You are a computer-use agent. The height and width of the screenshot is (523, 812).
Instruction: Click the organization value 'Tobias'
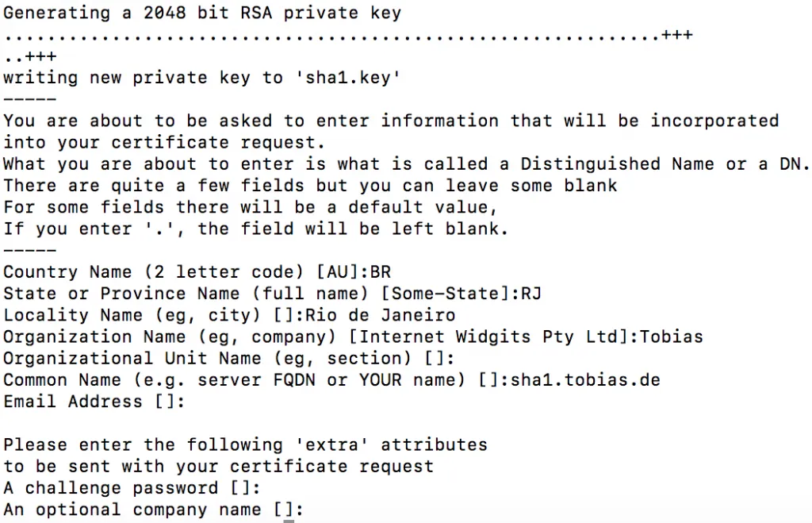(671, 337)
